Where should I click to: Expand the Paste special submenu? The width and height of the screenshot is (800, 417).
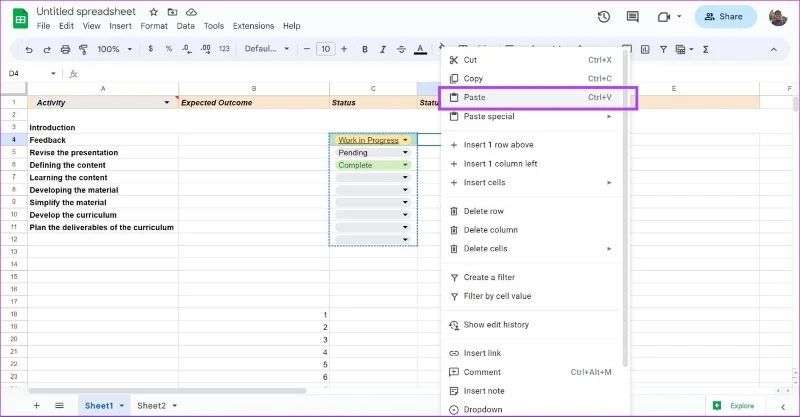pyautogui.click(x=532, y=116)
